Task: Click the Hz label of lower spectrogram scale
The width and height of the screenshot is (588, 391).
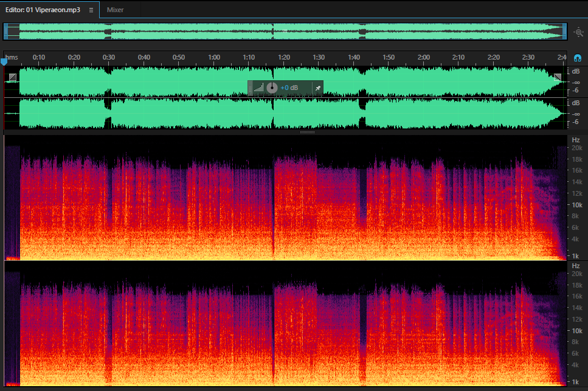Action: 576,266
